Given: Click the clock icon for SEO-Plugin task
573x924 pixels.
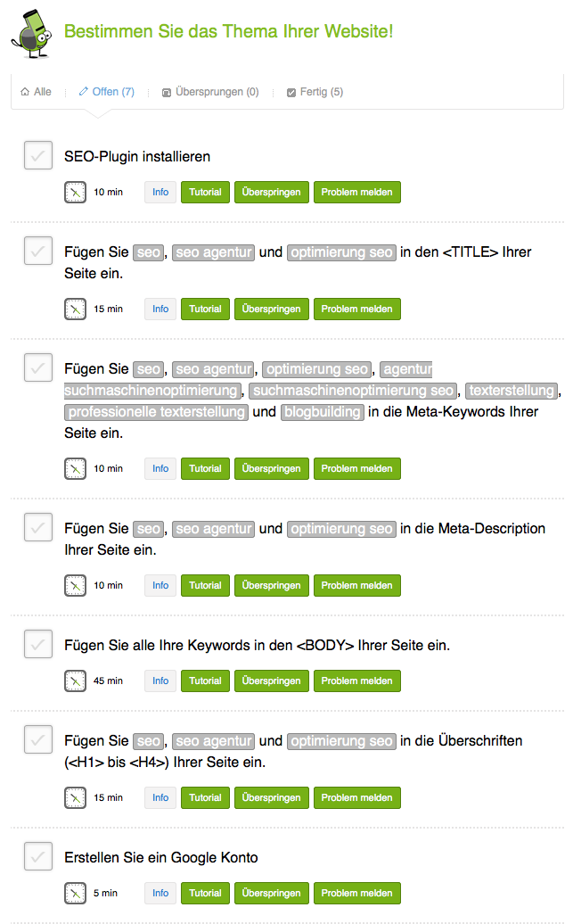Looking at the screenshot, I should tap(75, 192).
